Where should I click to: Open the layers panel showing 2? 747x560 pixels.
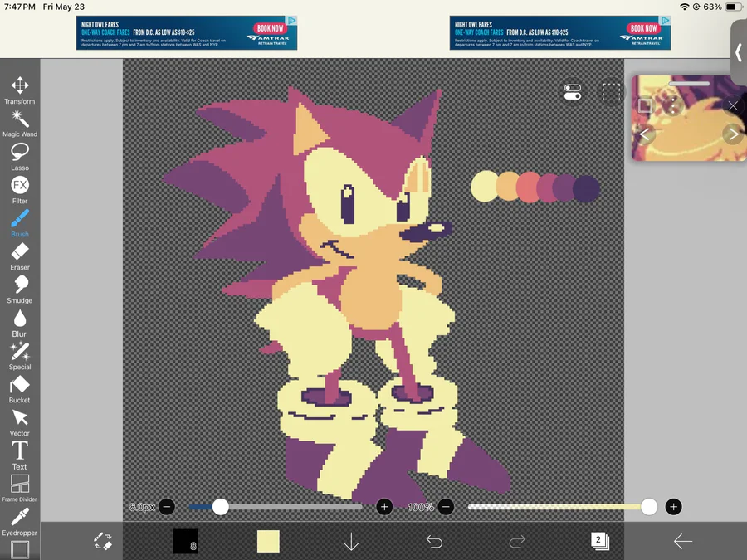tap(599, 541)
